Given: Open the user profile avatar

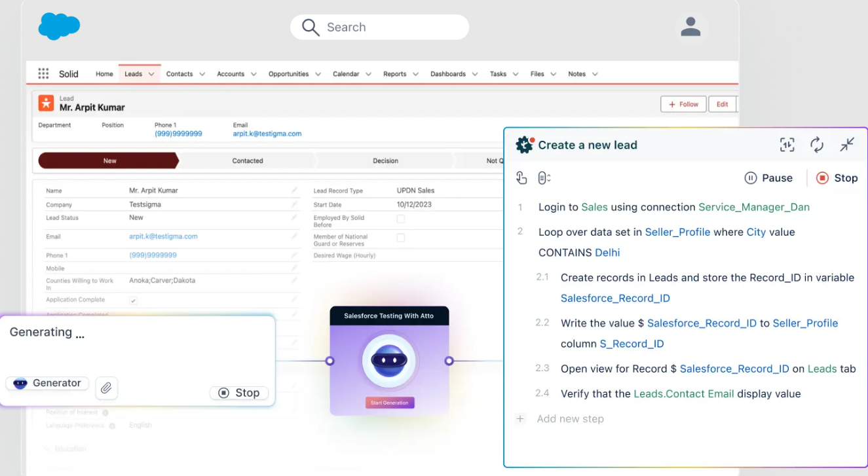Looking at the screenshot, I should [690, 27].
